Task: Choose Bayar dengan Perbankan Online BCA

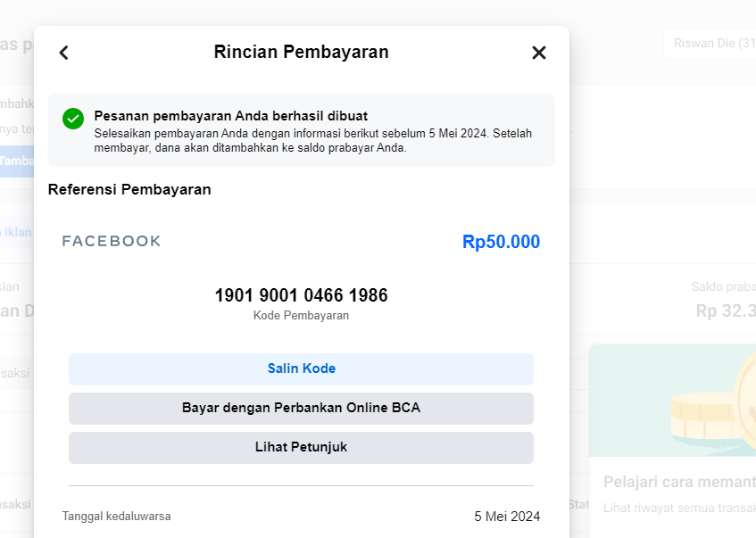Action: 301,409
